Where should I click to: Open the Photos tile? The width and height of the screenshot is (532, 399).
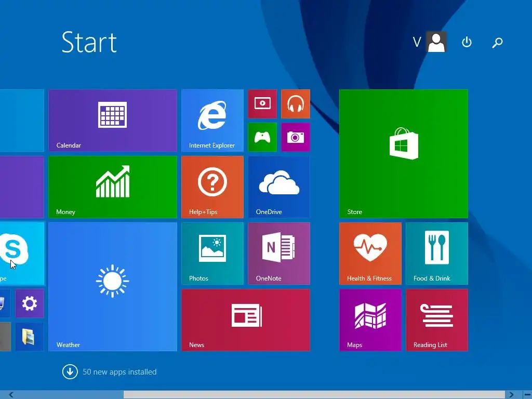point(212,254)
